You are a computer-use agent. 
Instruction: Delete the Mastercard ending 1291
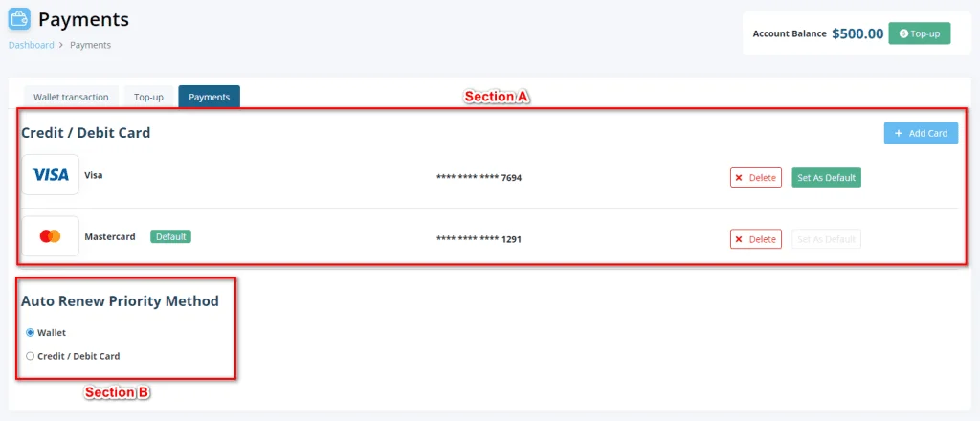756,239
